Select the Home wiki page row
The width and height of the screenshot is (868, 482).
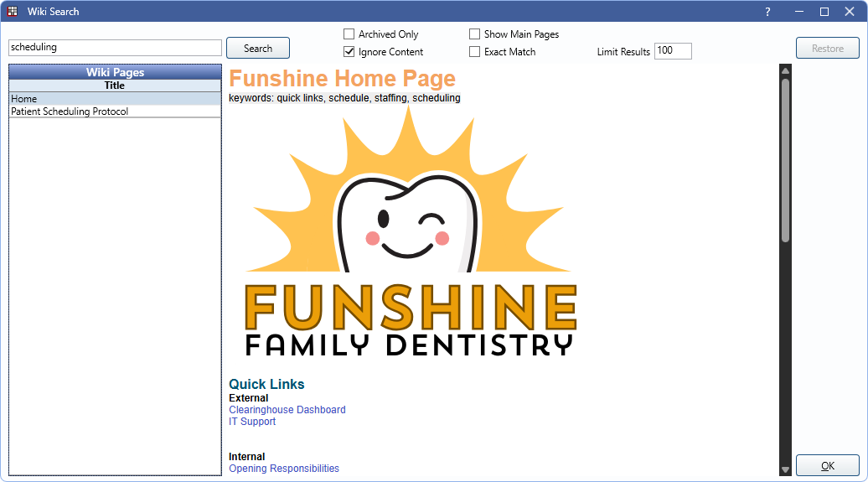(115, 99)
